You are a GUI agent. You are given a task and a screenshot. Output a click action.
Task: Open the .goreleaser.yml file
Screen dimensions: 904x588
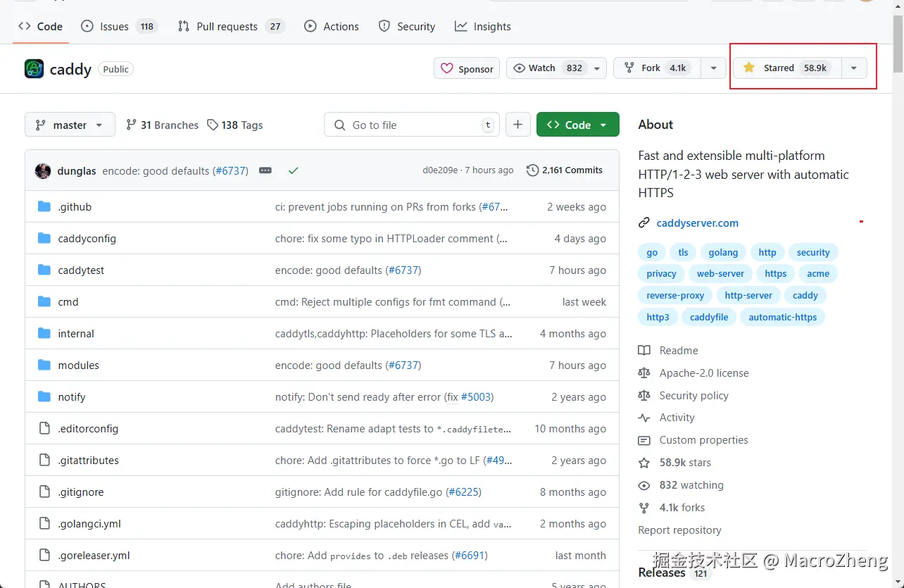[x=94, y=556]
